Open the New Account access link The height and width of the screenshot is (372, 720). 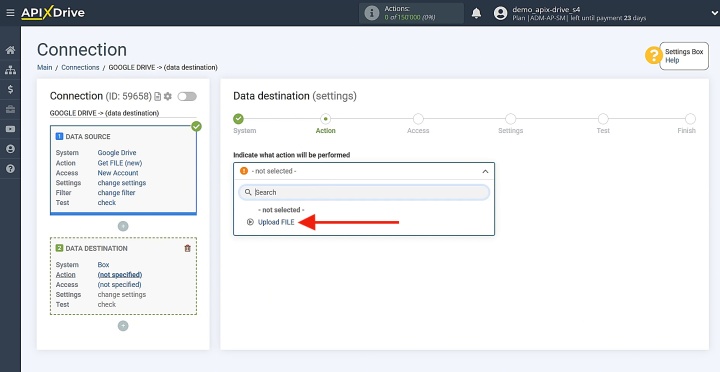[118, 173]
